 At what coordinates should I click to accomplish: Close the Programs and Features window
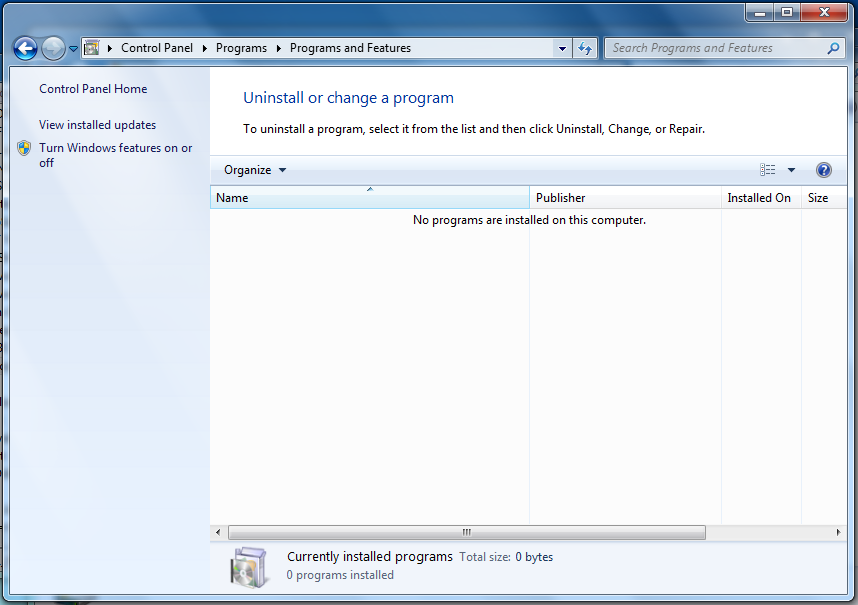click(x=825, y=13)
